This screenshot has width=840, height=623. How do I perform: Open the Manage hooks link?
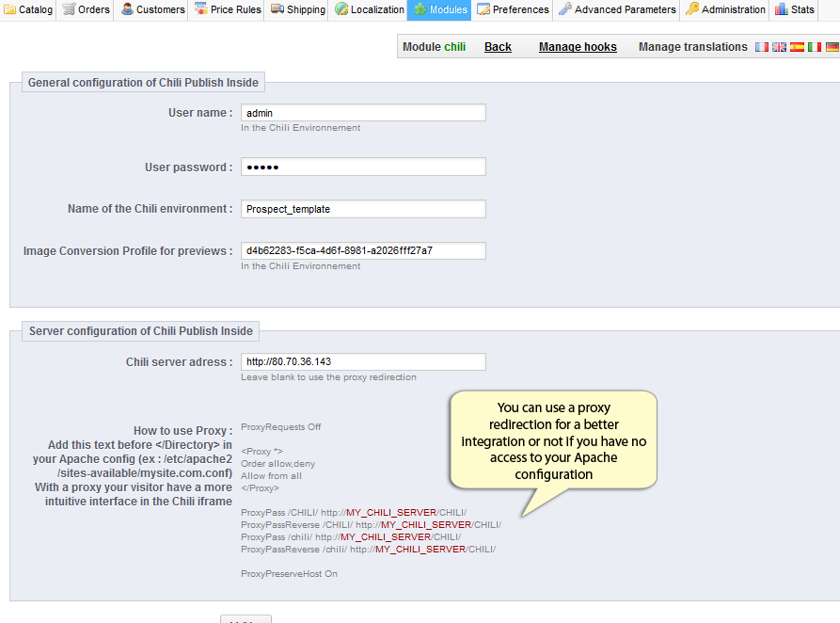tap(578, 47)
